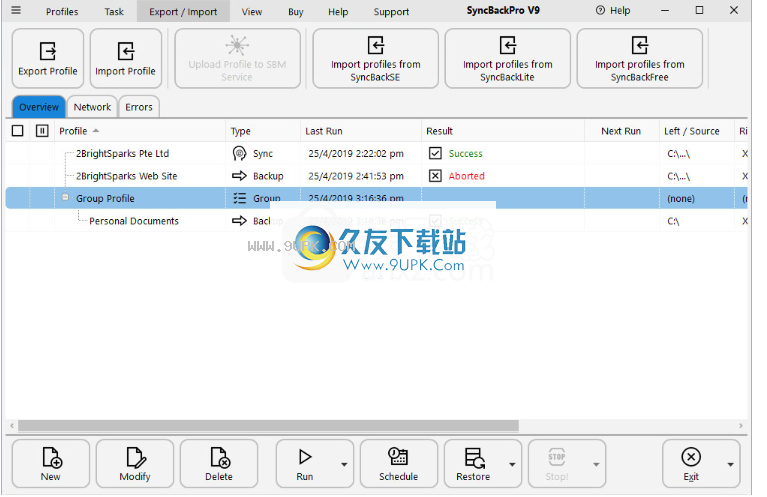Viewport: 767px width, 497px height.
Task: Select the Personal Documents profile
Action: pos(134,221)
